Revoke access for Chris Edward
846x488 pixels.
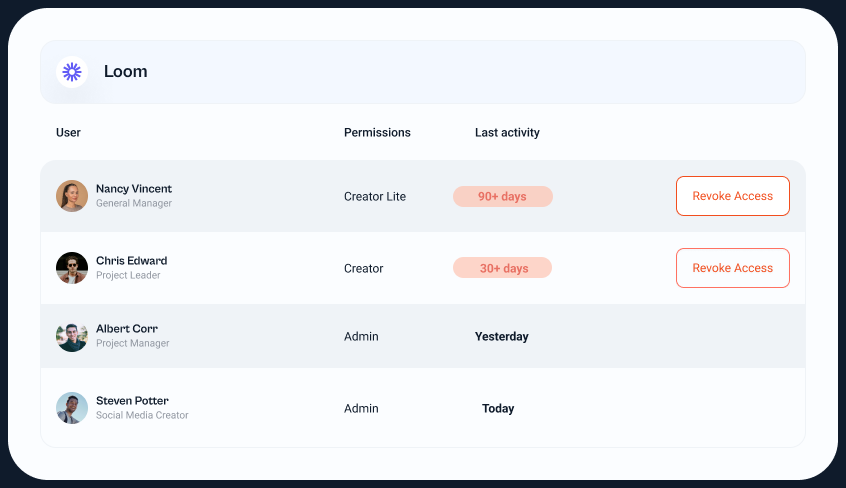(732, 268)
